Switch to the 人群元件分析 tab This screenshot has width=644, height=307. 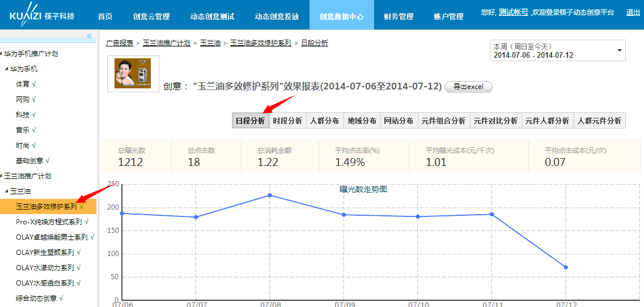tap(599, 121)
